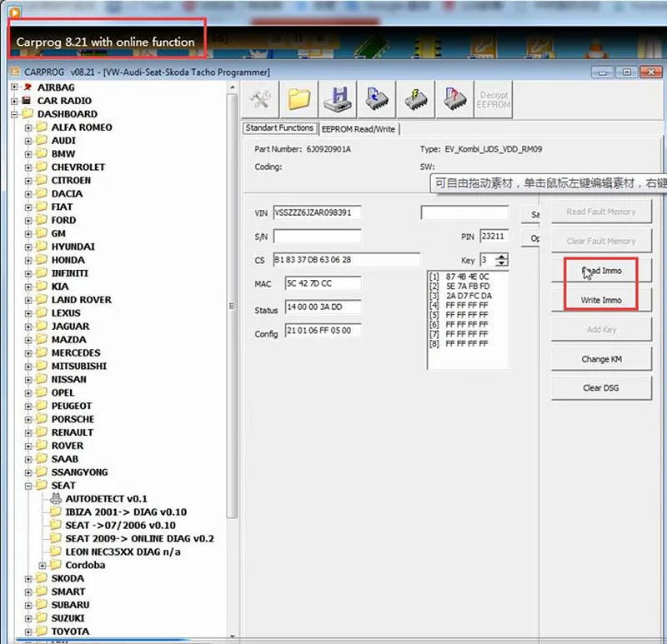
Task: Click the Status field value
Action: (323, 307)
